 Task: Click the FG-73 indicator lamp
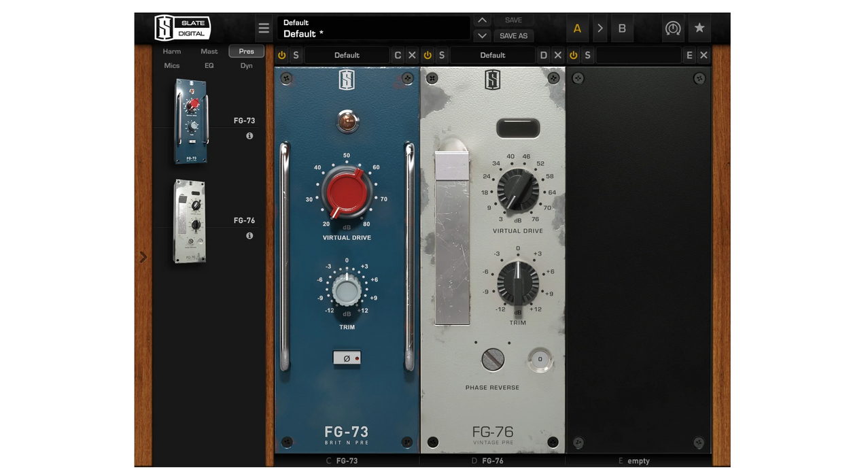pos(347,122)
